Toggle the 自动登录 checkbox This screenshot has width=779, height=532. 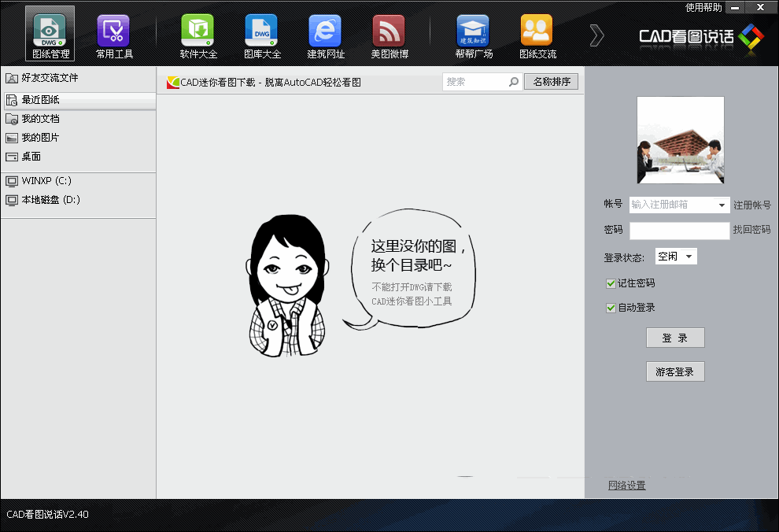pyautogui.click(x=611, y=308)
